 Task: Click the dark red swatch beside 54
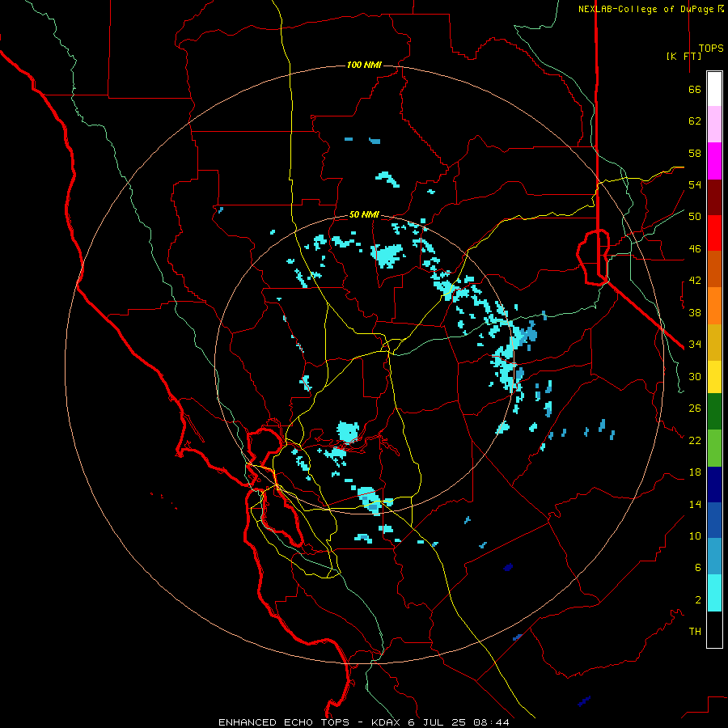click(714, 197)
